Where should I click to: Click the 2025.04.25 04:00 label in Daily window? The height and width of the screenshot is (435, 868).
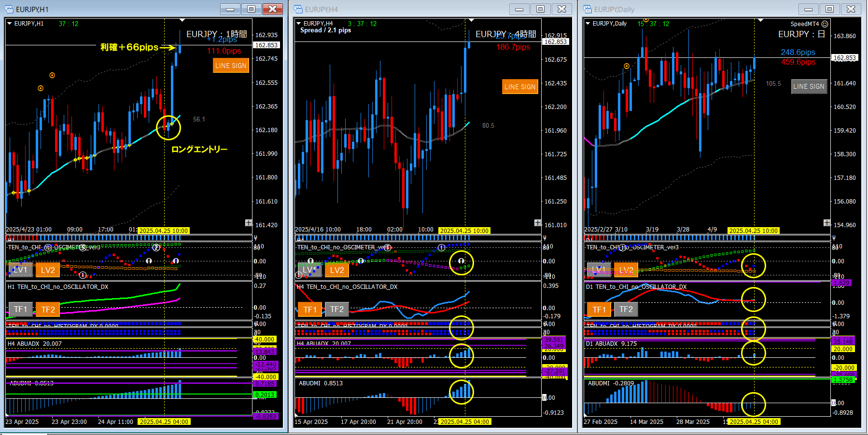[x=754, y=422]
